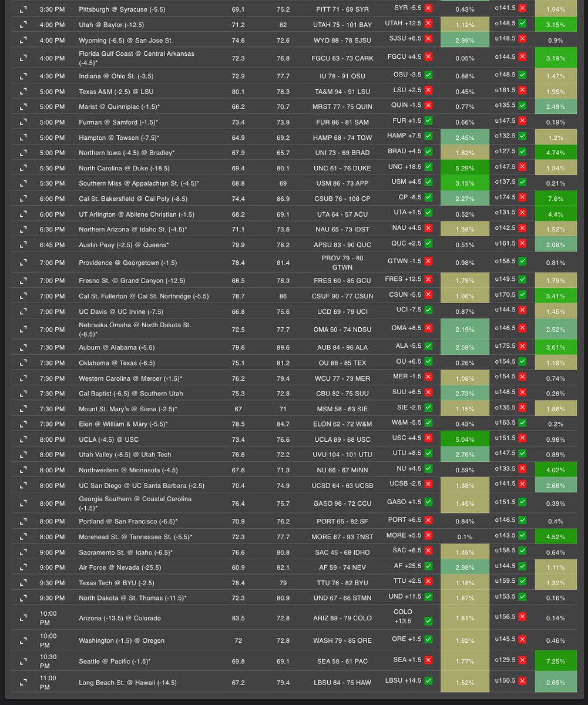This screenshot has width=588, height=705.
Task: Select 'Utah Valley (-8.5) @ Utah Tech' matchup
Action: tap(122, 455)
